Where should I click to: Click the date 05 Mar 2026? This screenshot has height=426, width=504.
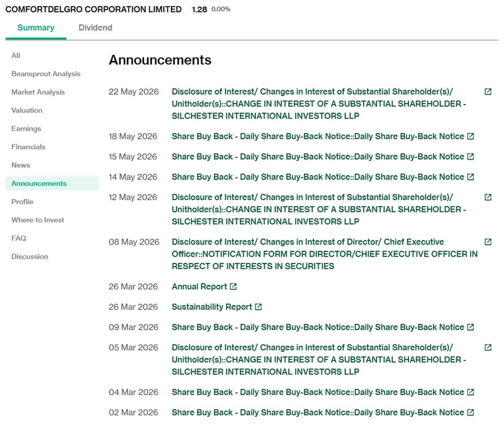(x=134, y=347)
